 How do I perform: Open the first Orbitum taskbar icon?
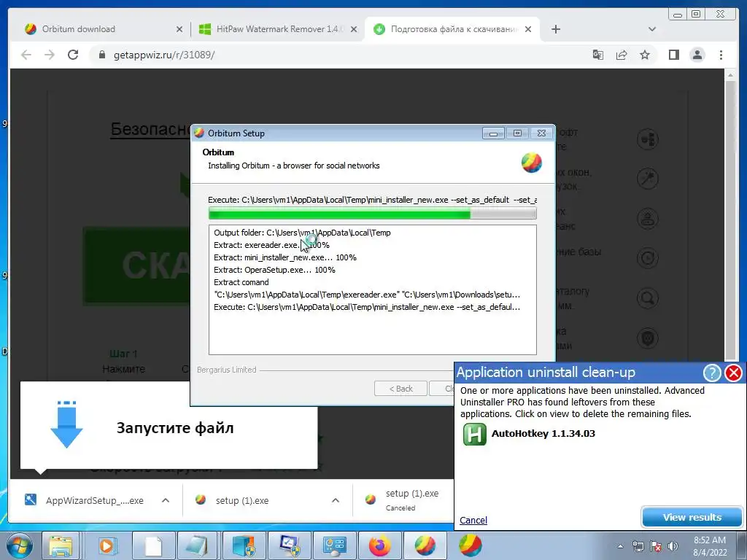[x=425, y=545]
